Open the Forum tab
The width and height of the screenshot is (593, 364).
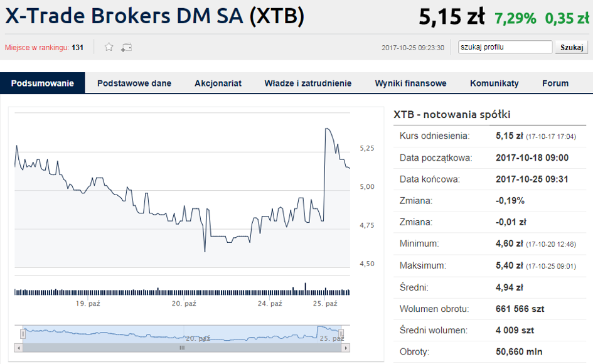tap(555, 83)
